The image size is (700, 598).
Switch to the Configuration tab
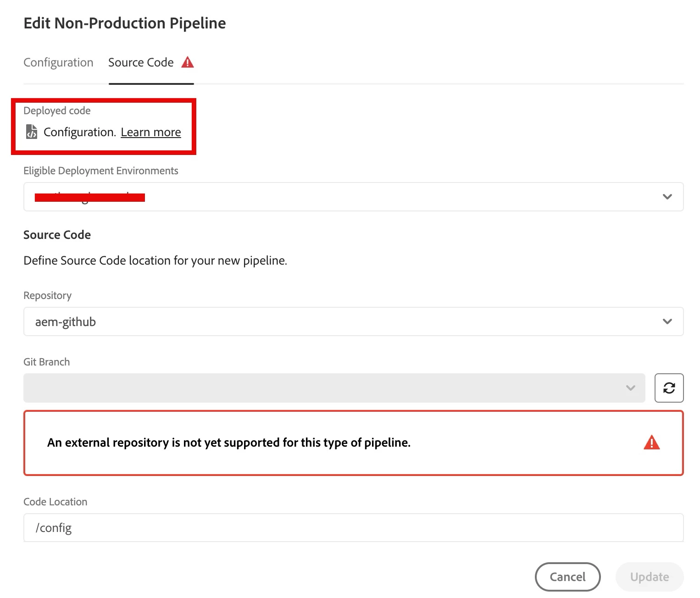[58, 62]
